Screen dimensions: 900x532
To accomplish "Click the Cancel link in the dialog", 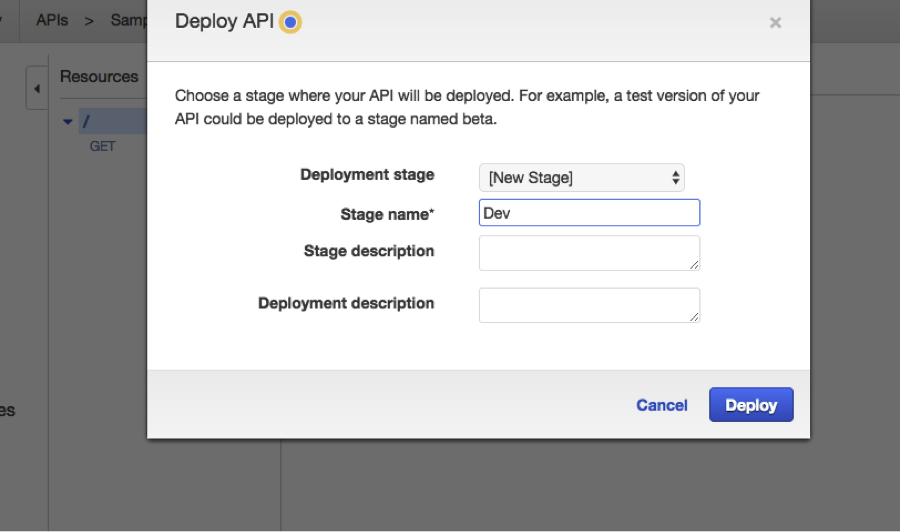I will pyautogui.click(x=661, y=405).
